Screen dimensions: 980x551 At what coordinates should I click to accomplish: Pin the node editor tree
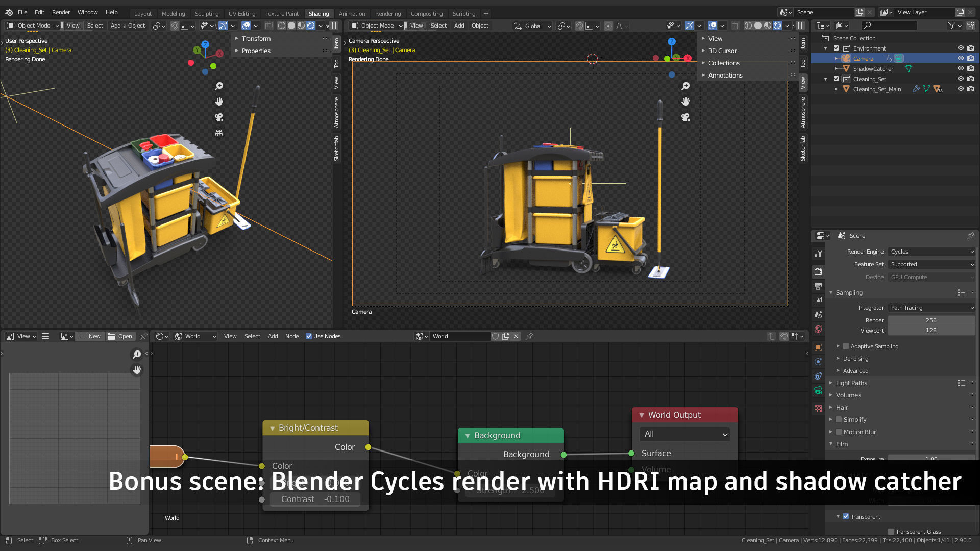point(529,336)
